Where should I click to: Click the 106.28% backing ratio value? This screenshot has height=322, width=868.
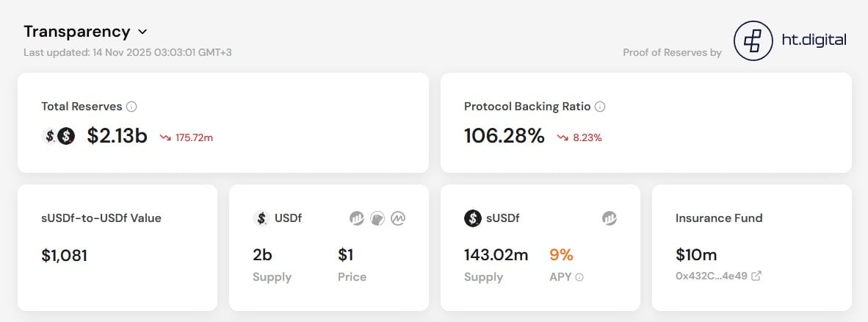[504, 136]
